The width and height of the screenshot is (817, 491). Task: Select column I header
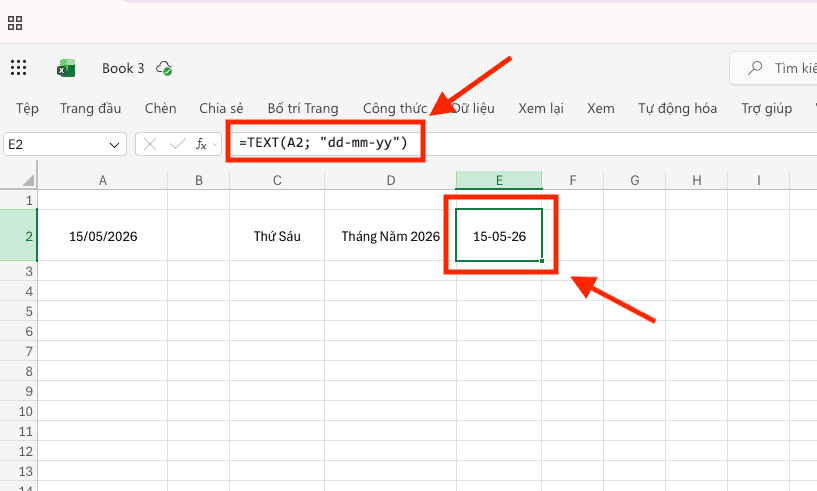click(x=759, y=180)
